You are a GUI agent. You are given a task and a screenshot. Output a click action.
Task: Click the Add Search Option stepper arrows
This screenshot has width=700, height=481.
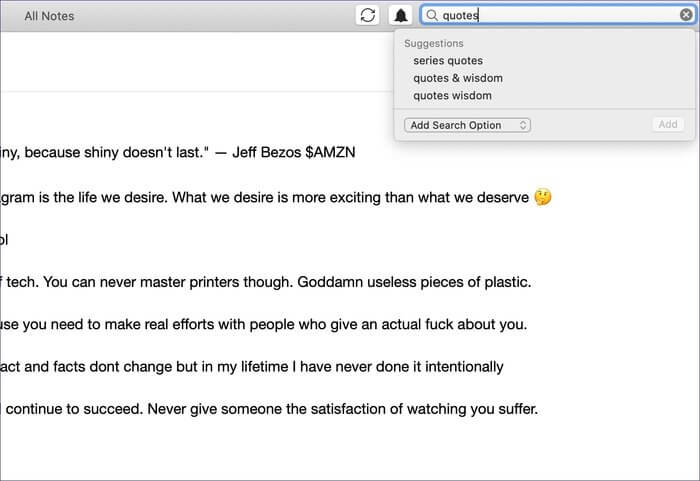point(523,125)
